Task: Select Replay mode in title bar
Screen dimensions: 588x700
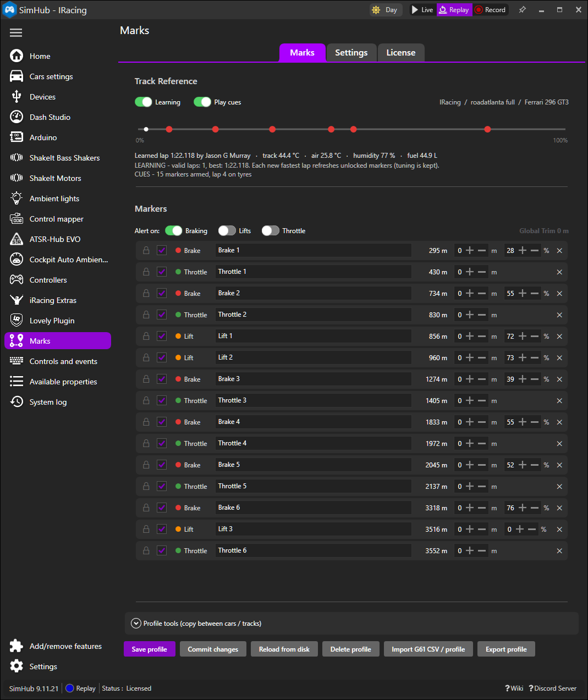Action: click(x=454, y=10)
